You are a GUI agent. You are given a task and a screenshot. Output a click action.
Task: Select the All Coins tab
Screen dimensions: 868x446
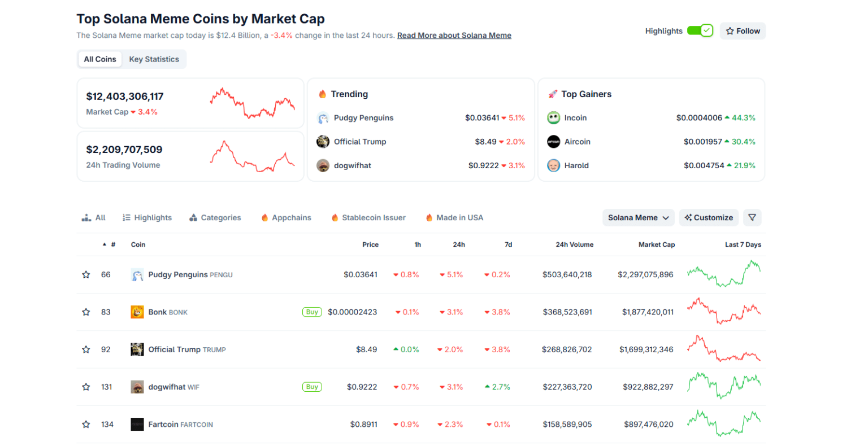(99, 59)
